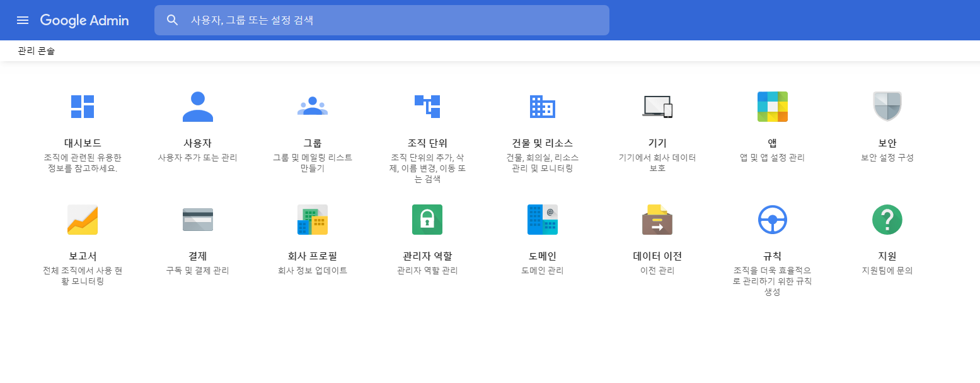980x383 pixels.
Task: Click the text 구독 및 결제 관리
Action: tap(198, 271)
